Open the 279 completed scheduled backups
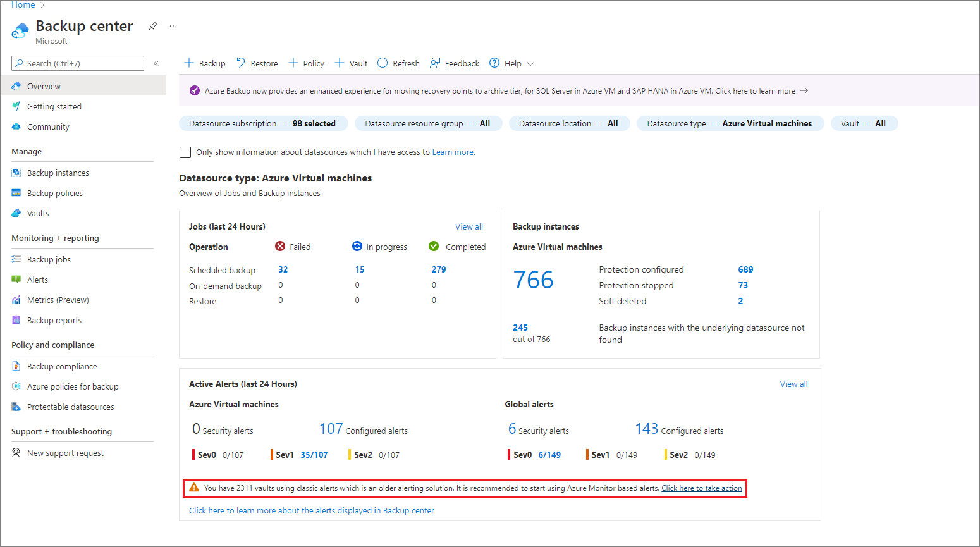This screenshot has width=980, height=547. pyautogui.click(x=439, y=269)
